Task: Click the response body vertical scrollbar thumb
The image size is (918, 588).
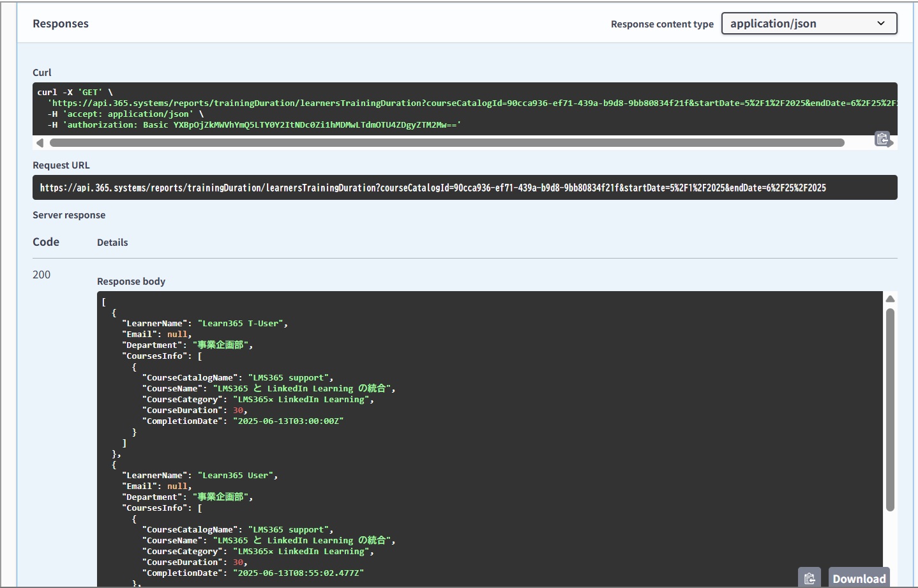Action: tap(890, 410)
